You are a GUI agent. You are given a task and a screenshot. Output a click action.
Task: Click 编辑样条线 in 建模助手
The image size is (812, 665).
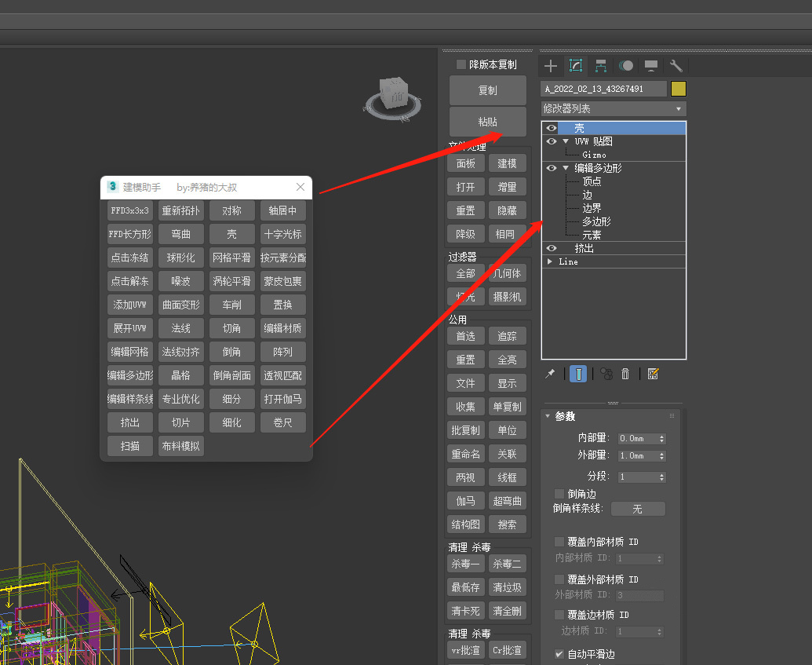pos(130,399)
